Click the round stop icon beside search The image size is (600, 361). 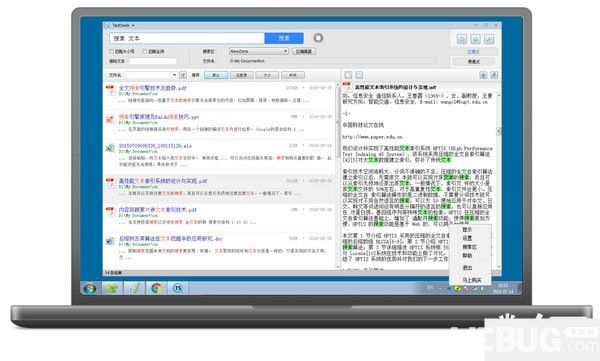pyautogui.click(x=318, y=38)
